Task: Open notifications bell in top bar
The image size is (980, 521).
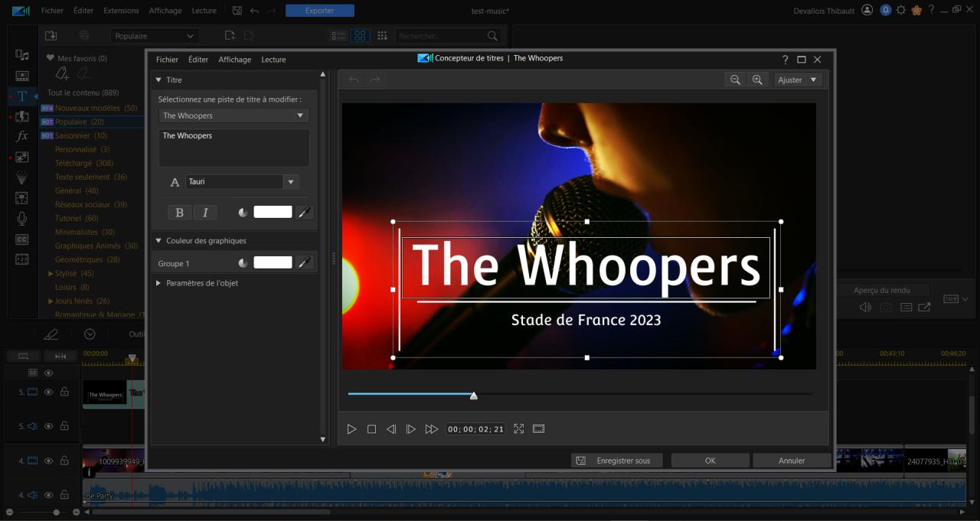Action: [886, 10]
